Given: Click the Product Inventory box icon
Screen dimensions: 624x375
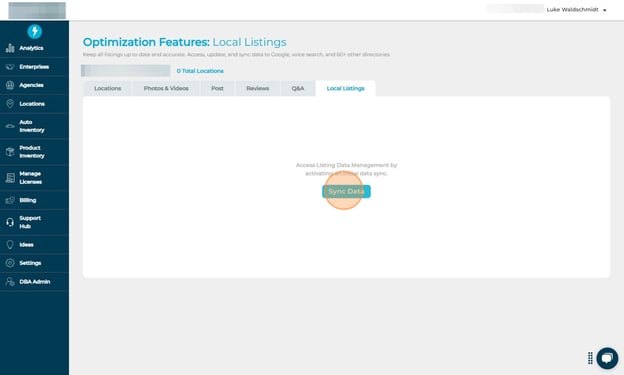Looking at the screenshot, I should (10, 152).
